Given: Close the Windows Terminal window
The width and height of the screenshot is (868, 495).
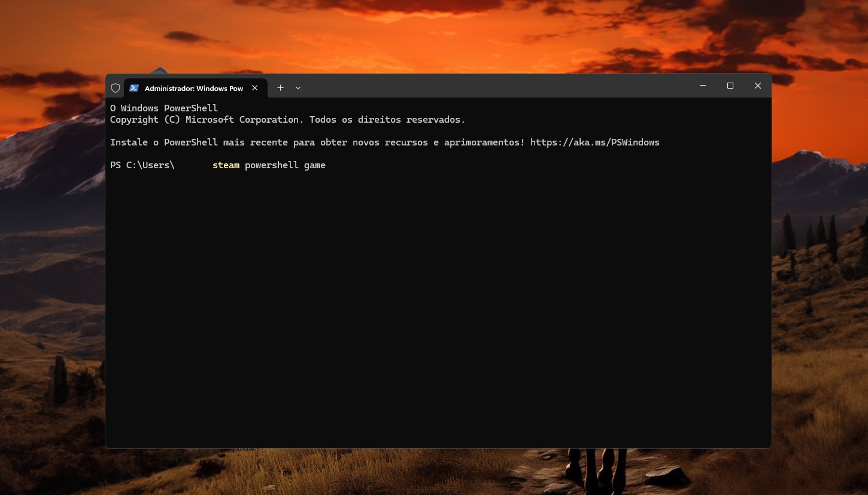Looking at the screenshot, I should pyautogui.click(x=757, y=86).
